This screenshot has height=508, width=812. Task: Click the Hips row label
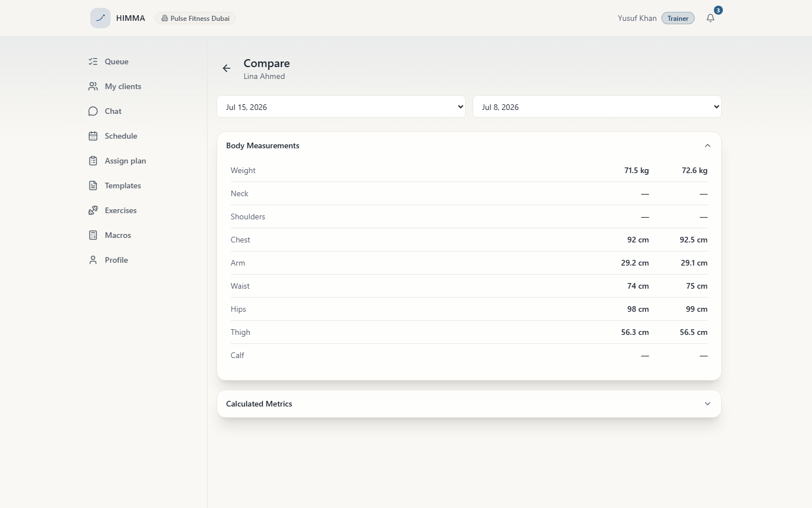pos(239,309)
